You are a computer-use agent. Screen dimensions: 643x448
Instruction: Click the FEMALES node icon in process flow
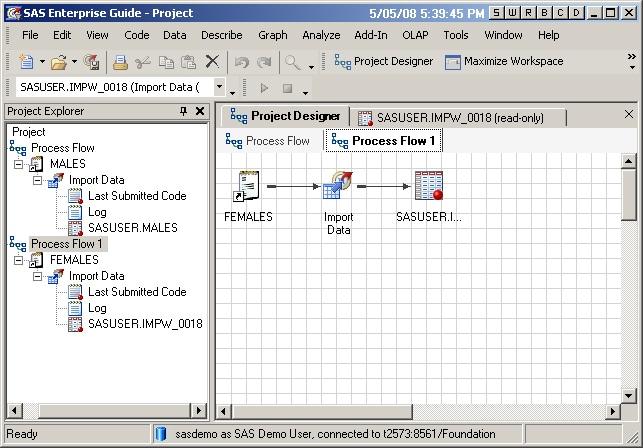tap(248, 187)
